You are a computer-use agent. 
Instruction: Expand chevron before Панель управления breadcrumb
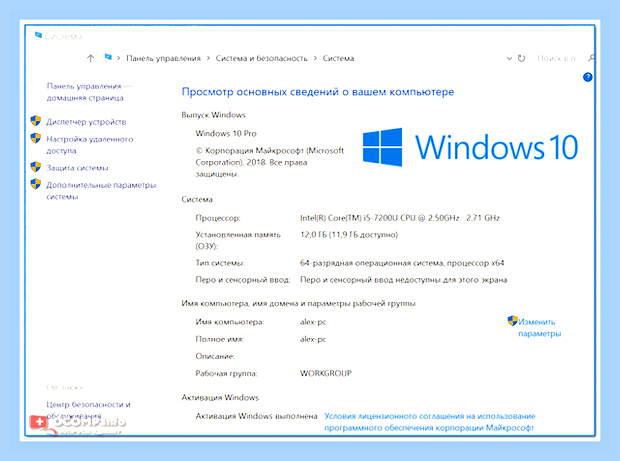[118, 59]
